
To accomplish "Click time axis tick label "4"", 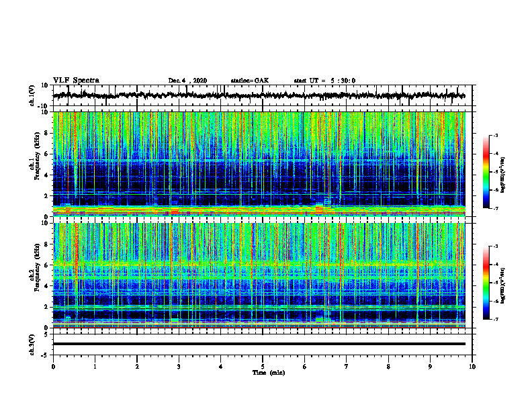I will [x=221, y=367].
